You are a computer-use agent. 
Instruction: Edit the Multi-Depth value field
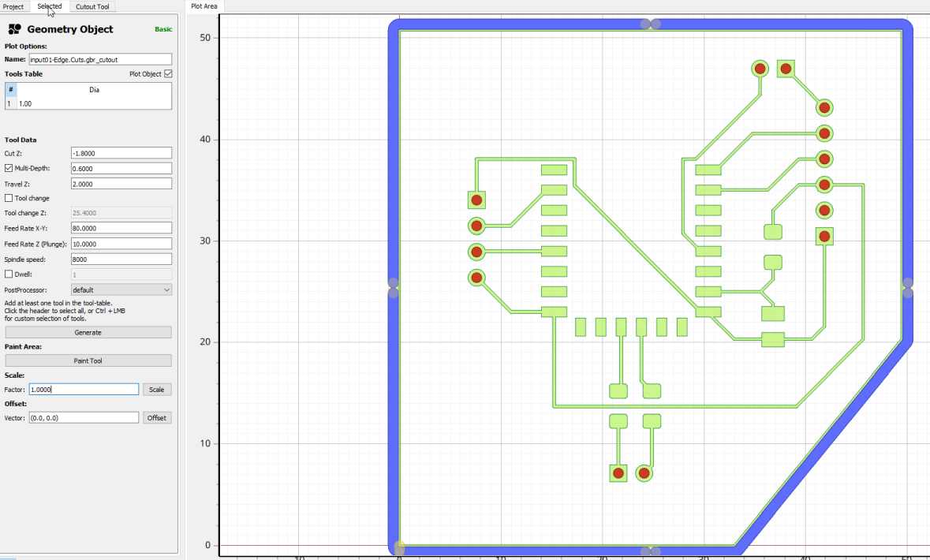pyautogui.click(x=121, y=169)
